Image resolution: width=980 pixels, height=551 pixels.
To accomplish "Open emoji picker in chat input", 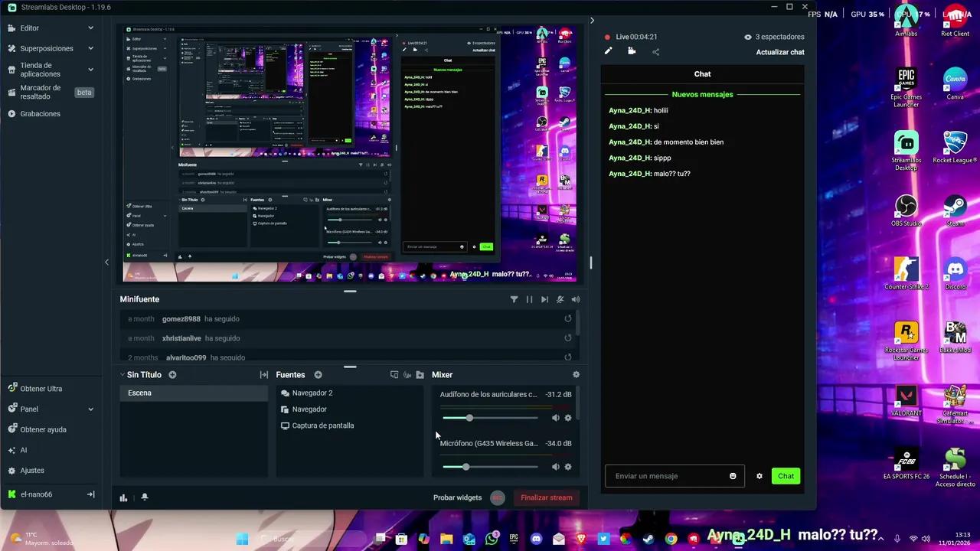I will tap(732, 476).
